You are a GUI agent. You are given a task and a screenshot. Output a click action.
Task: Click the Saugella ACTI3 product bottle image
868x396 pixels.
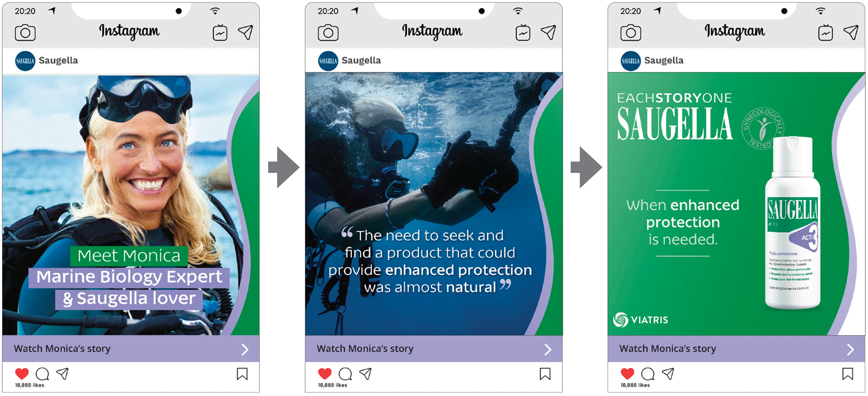793,223
